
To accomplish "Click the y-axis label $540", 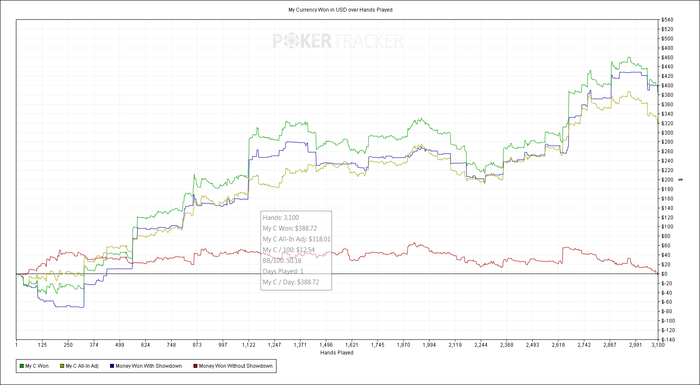I will (x=666, y=20).
